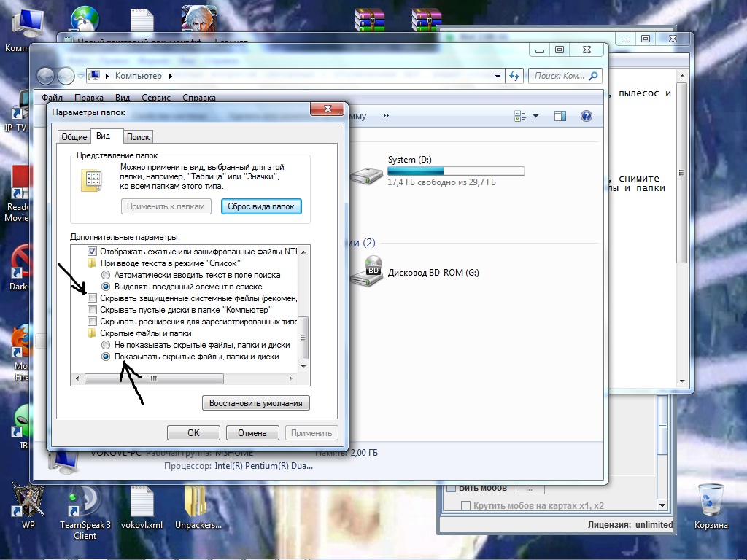Open the second WinRAR archive on desktop
Screen dimensions: 747x560
(x=426, y=20)
